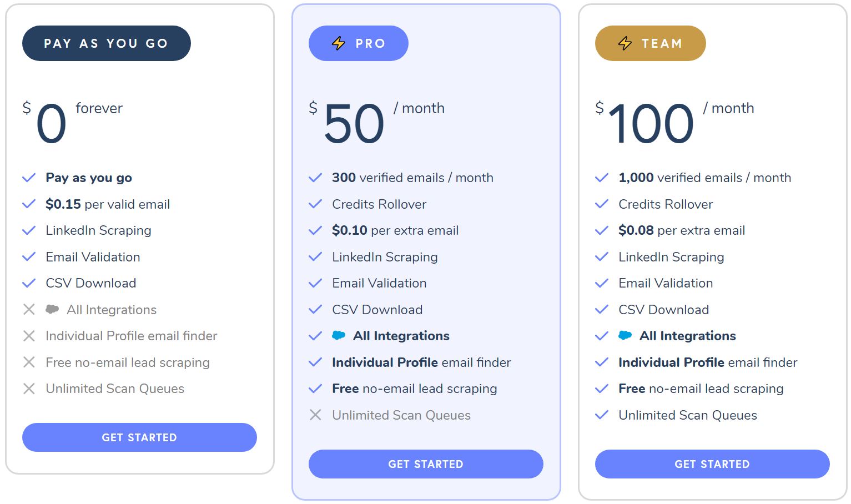Click the checkmark beside 1,000 verified emails
The height and width of the screenshot is (504, 851).
point(602,178)
